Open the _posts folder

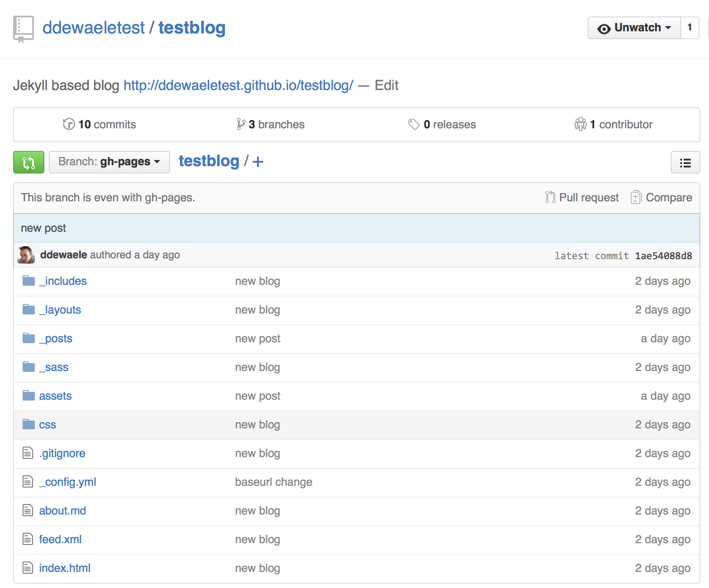(56, 338)
